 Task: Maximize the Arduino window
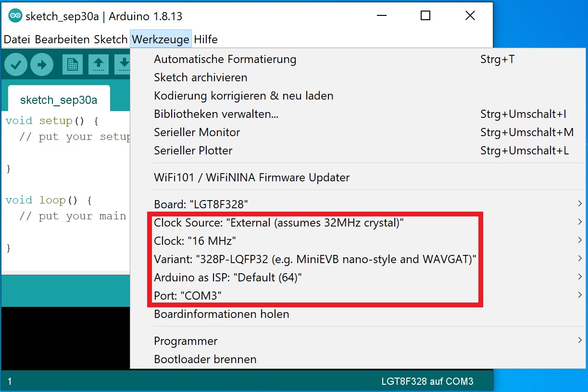pos(425,16)
